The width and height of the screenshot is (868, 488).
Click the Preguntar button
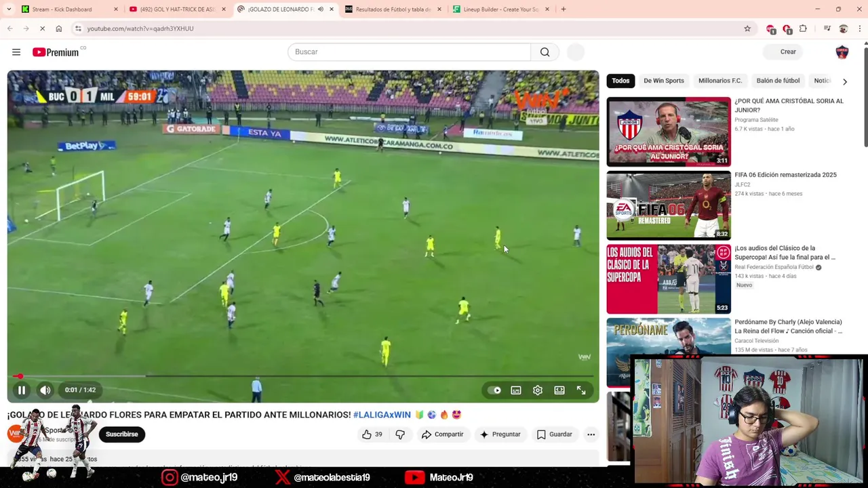pos(500,434)
